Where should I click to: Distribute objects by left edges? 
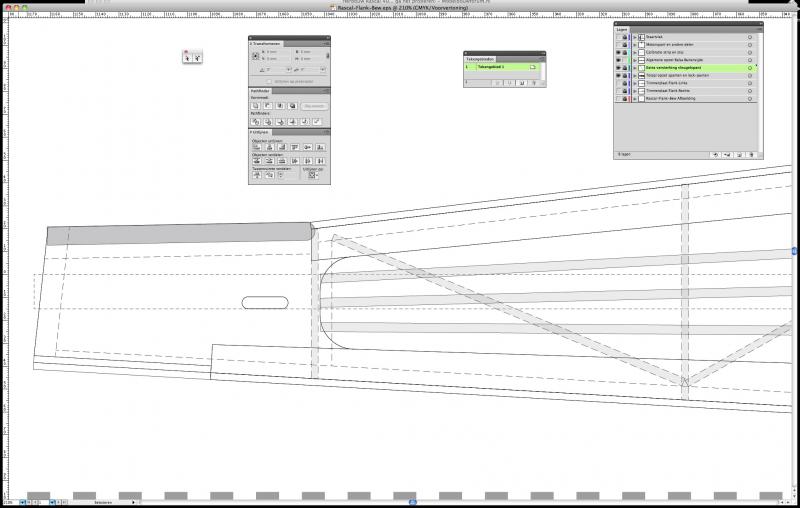pos(295,161)
